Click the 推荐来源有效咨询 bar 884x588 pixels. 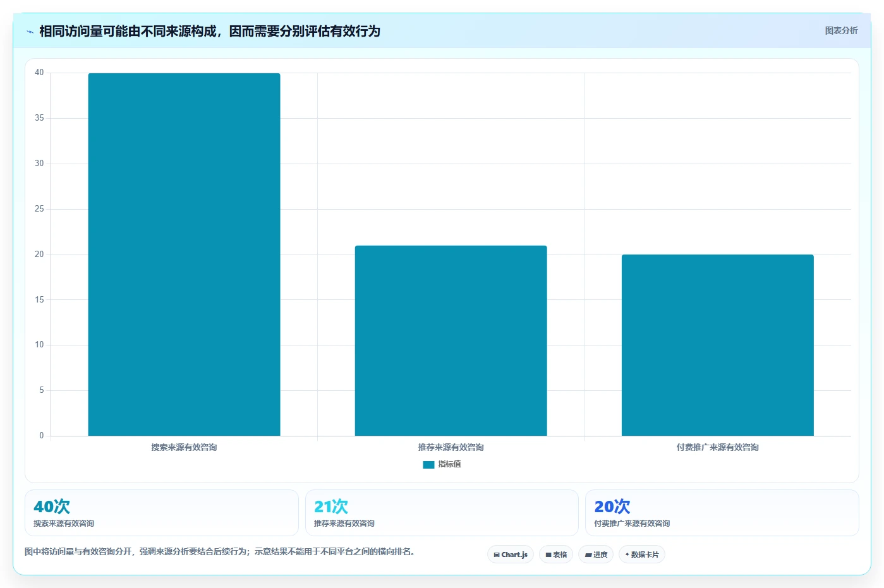click(x=451, y=340)
